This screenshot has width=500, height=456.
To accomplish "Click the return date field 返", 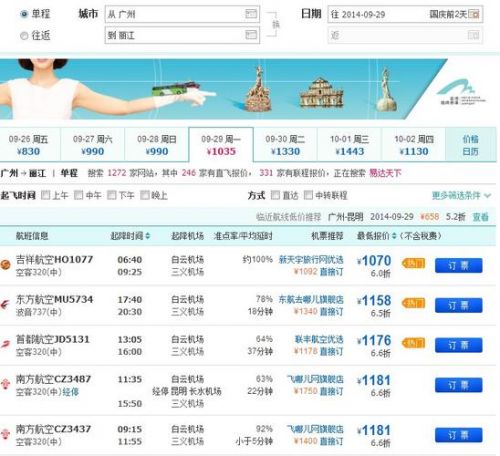I will [x=405, y=35].
